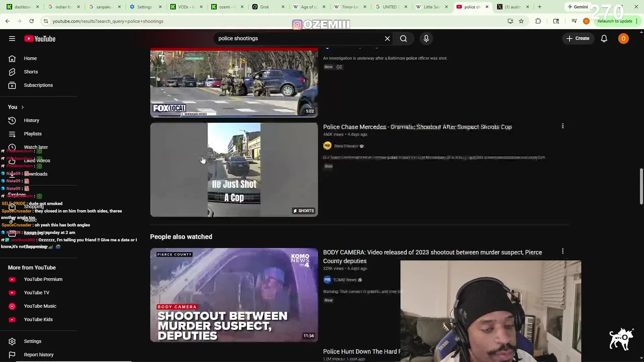
Task: Expand the You section chevron
Action: click(22, 107)
